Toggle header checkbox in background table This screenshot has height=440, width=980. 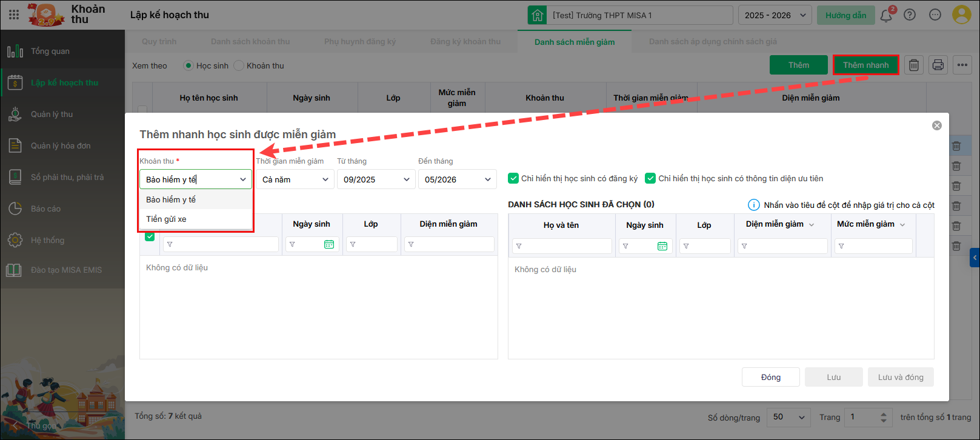[142, 110]
